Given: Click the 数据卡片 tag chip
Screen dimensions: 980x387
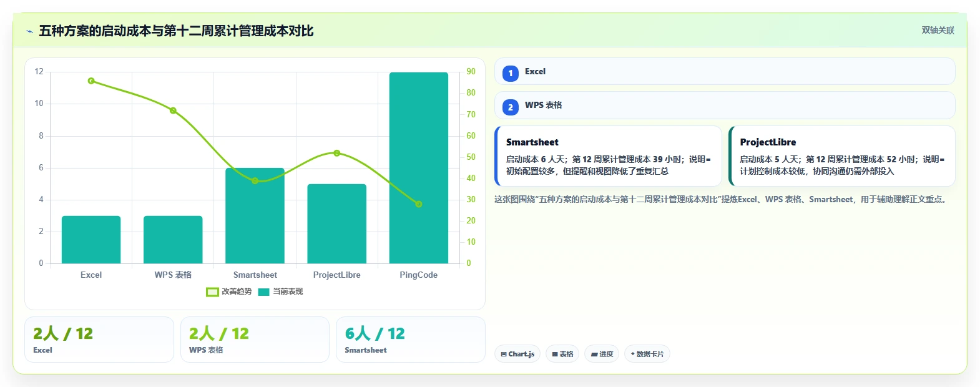Looking at the screenshot, I should pos(647,354).
